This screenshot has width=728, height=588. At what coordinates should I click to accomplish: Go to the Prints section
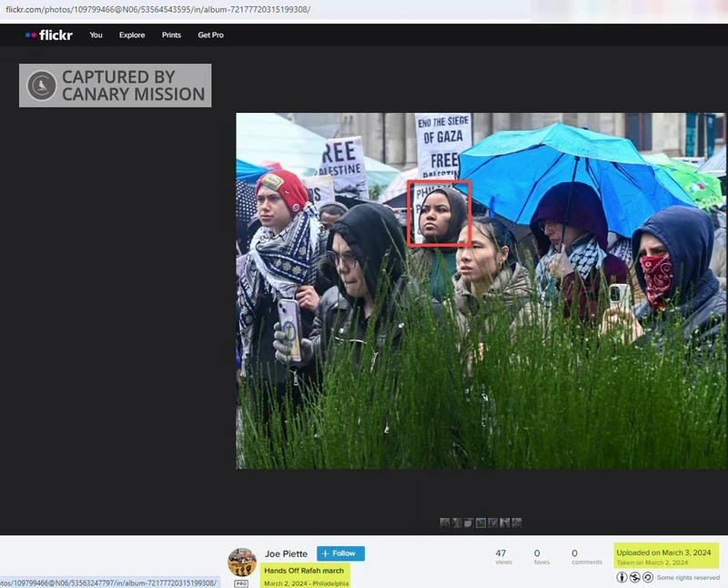coord(171,35)
